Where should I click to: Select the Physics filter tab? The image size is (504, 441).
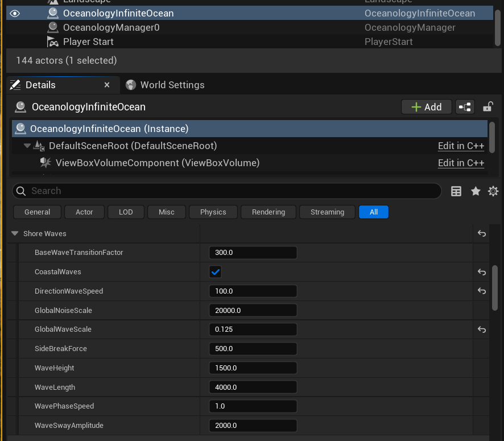[213, 212]
